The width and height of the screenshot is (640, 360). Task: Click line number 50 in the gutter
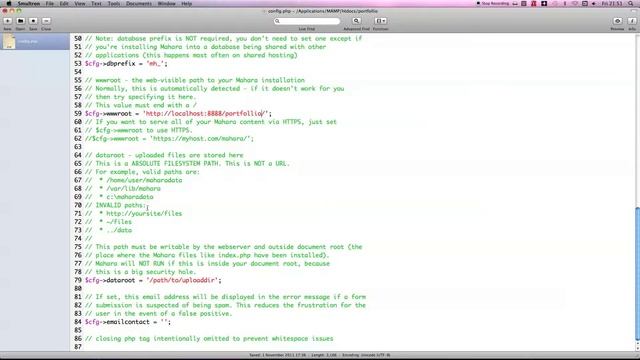tap(78, 38)
